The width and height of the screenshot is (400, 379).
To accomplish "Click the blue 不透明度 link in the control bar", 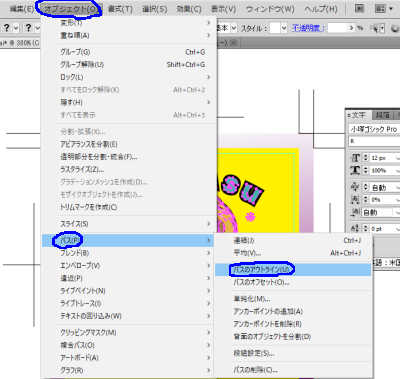I will pos(308,28).
